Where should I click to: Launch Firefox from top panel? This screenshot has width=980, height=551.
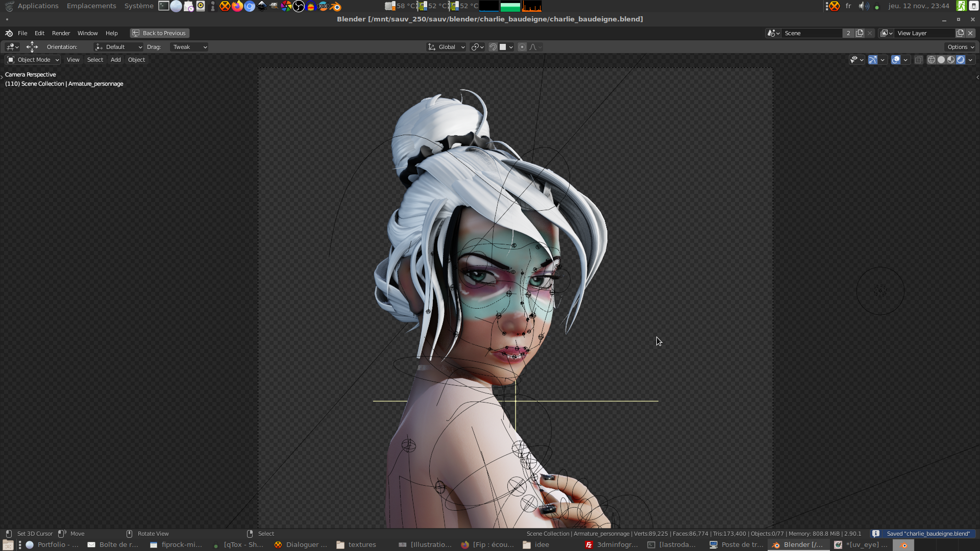click(237, 6)
